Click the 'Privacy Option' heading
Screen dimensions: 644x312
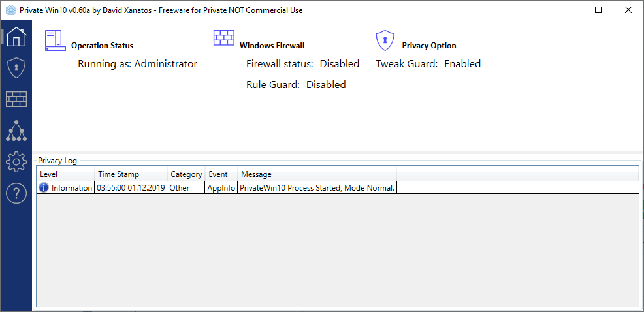(428, 46)
